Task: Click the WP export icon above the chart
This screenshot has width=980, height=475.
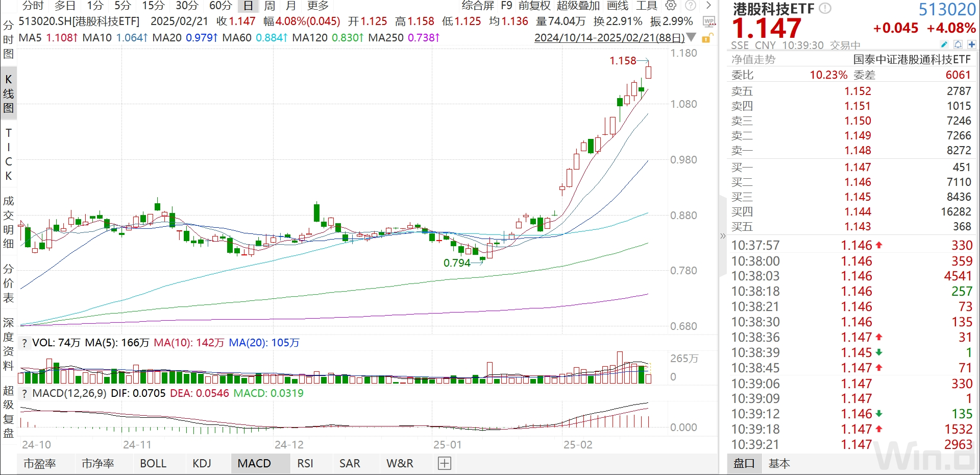Action: click(708, 21)
